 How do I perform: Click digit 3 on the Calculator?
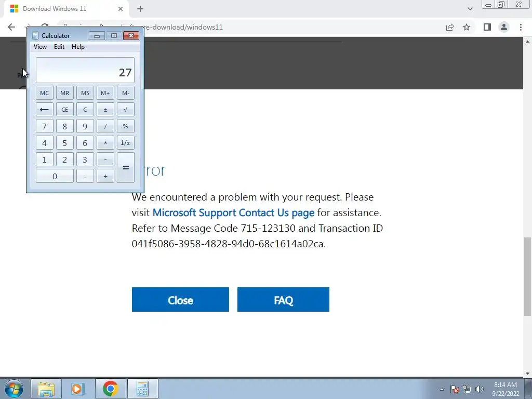[85, 159]
